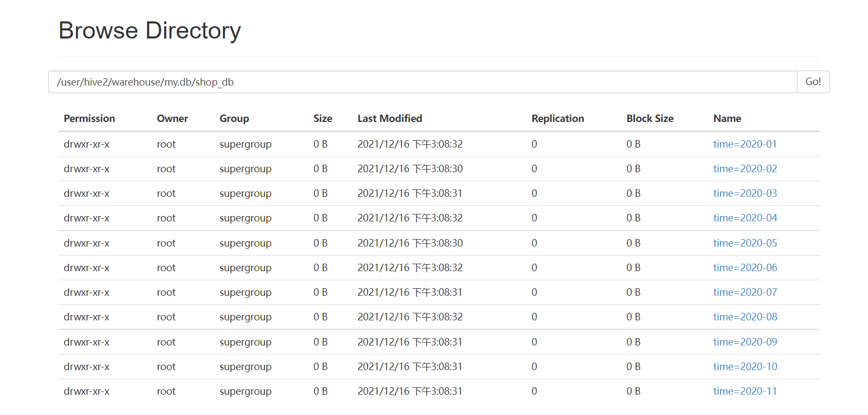Select block size 0 B in time=2020-11 row
Viewport: 868px width, 415px height.
pos(633,391)
